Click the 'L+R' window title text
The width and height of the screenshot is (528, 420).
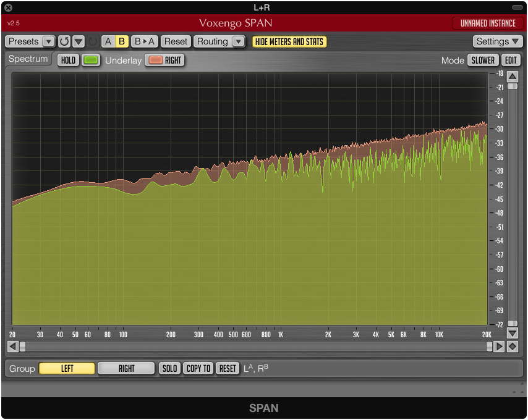[x=262, y=7]
